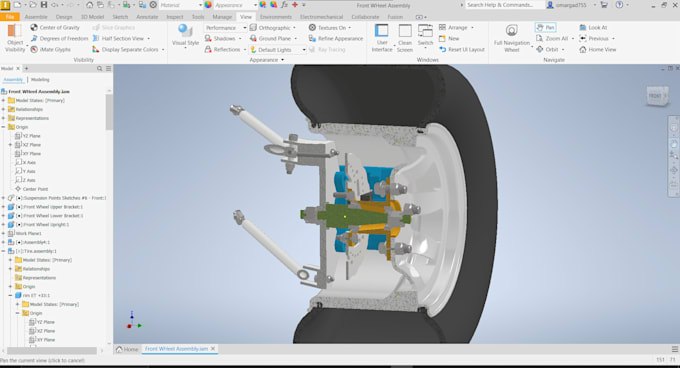
Task: Click the Home icon in quick access toolbar
Action: (89, 5)
